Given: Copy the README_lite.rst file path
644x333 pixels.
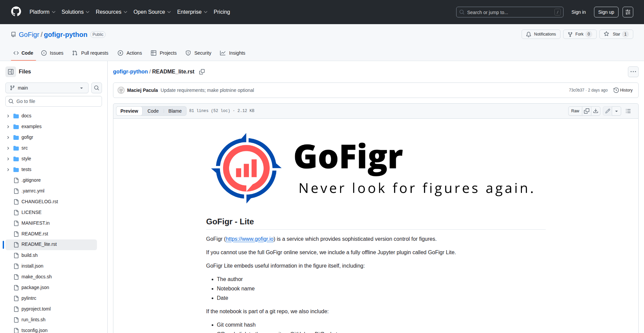Looking at the screenshot, I should (x=202, y=72).
